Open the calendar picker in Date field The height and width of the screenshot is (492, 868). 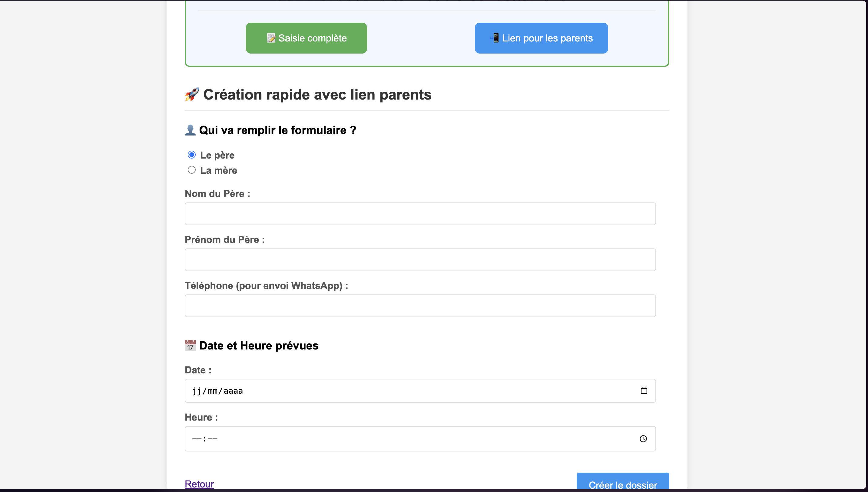point(644,391)
